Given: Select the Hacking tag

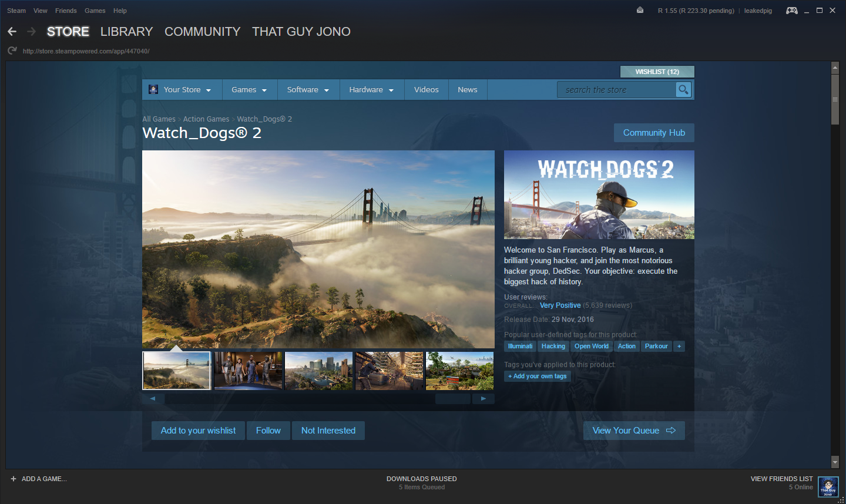Looking at the screenshot, I should 553,347.
